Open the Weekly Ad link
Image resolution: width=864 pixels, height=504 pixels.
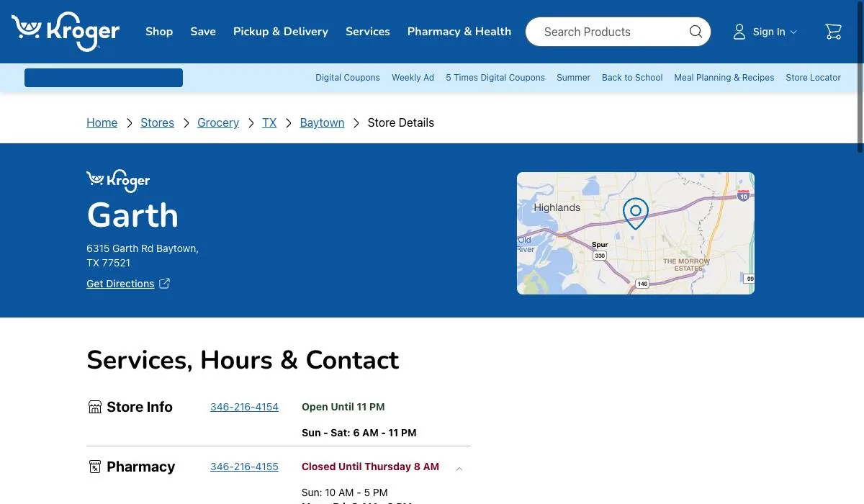413,78
